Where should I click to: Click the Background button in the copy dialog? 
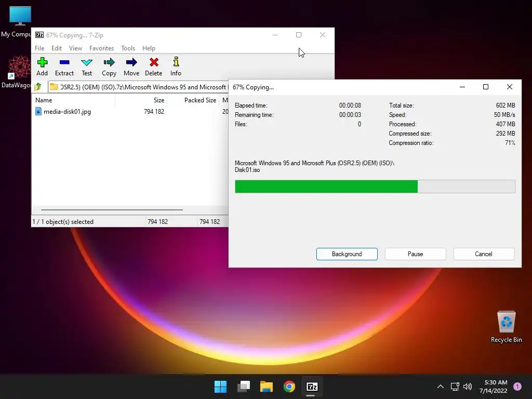pyautogui.click(x=347, y=254)
